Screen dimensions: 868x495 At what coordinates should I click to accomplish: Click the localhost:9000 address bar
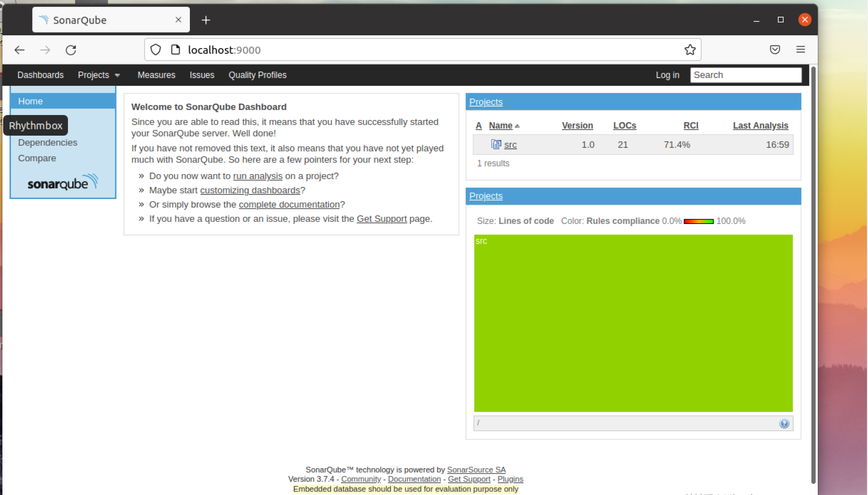pyautogui.click(x=422, y=50)
